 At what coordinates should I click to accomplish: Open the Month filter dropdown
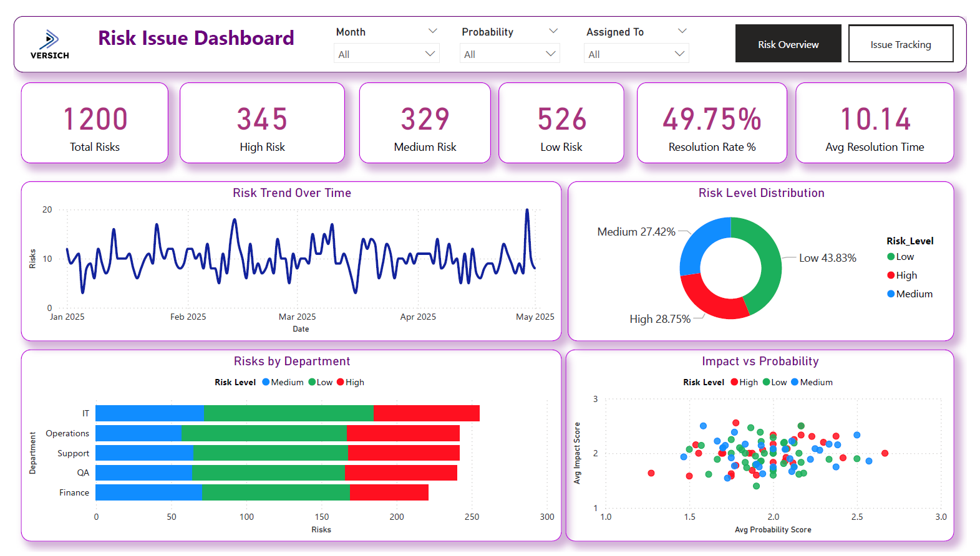tap(386, 54)
